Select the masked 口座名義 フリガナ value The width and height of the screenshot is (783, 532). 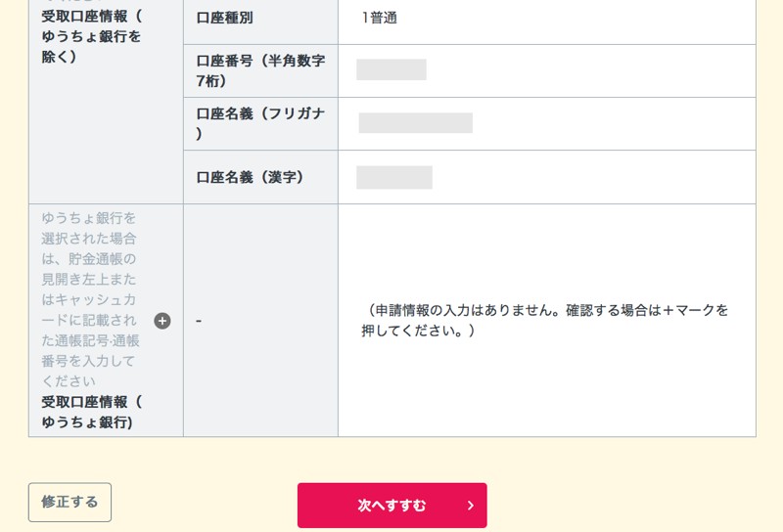point(415,123)
